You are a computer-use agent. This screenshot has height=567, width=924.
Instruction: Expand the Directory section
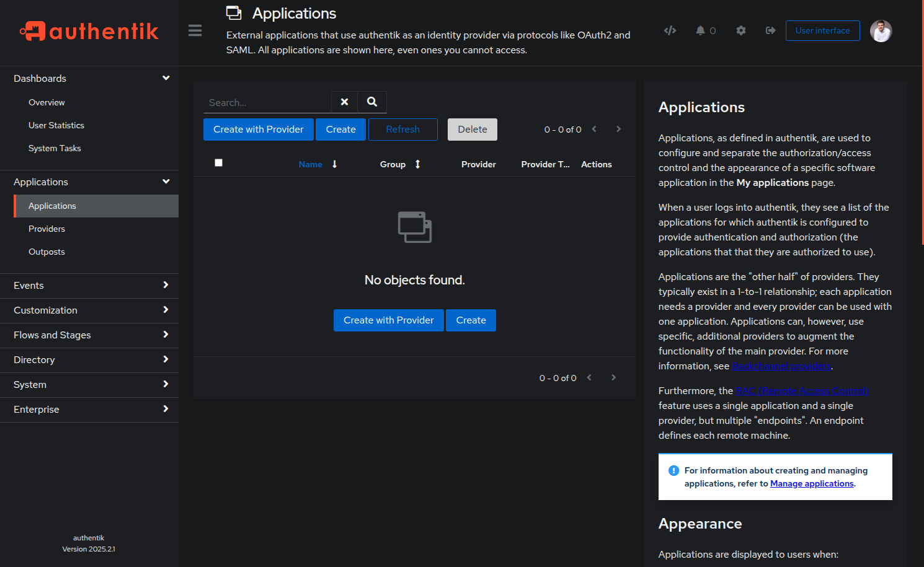[89, 360]
